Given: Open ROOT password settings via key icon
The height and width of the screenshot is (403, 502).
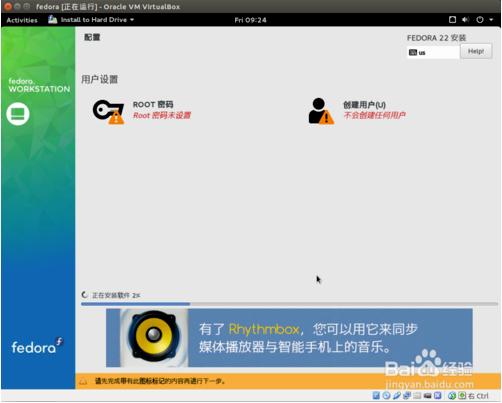Looking at the screenshot, I should click(x=108, y=112).
